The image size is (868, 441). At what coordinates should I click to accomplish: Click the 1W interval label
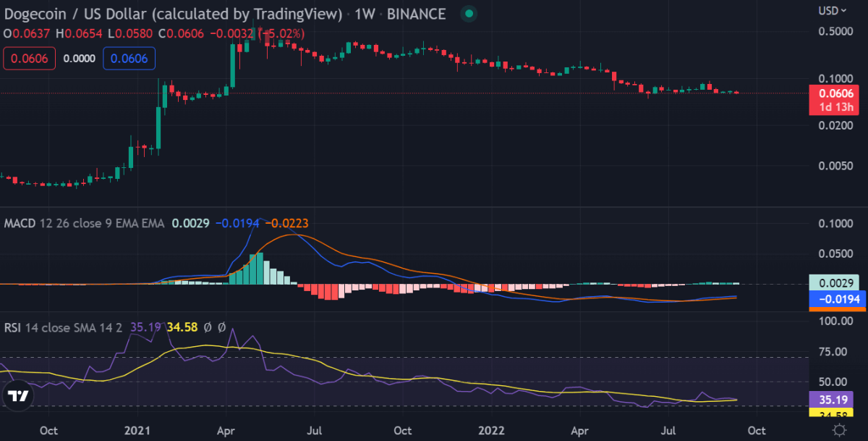click(366, 13)
